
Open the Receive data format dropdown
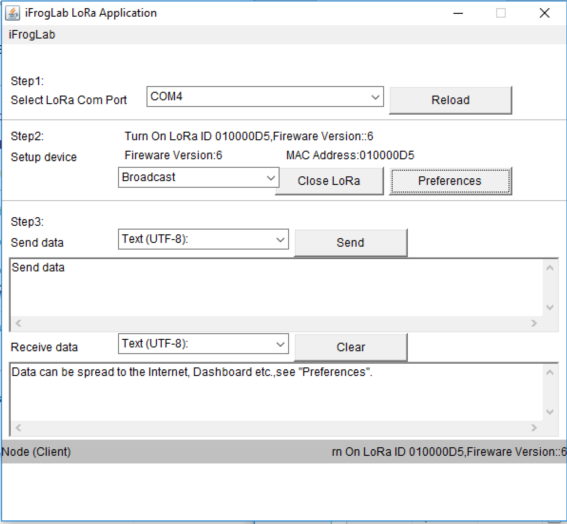click(203, 344)
